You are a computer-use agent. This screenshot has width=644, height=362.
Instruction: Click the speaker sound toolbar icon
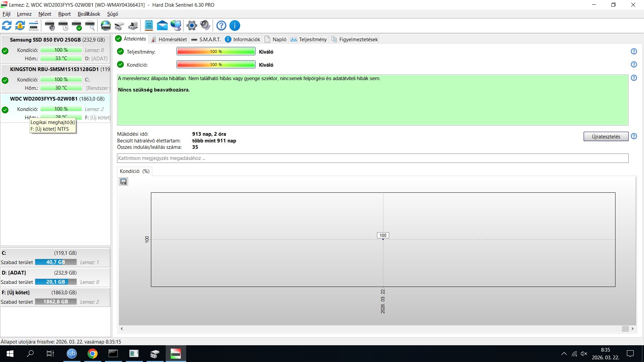pyautogui.click(x=205, y=25)
